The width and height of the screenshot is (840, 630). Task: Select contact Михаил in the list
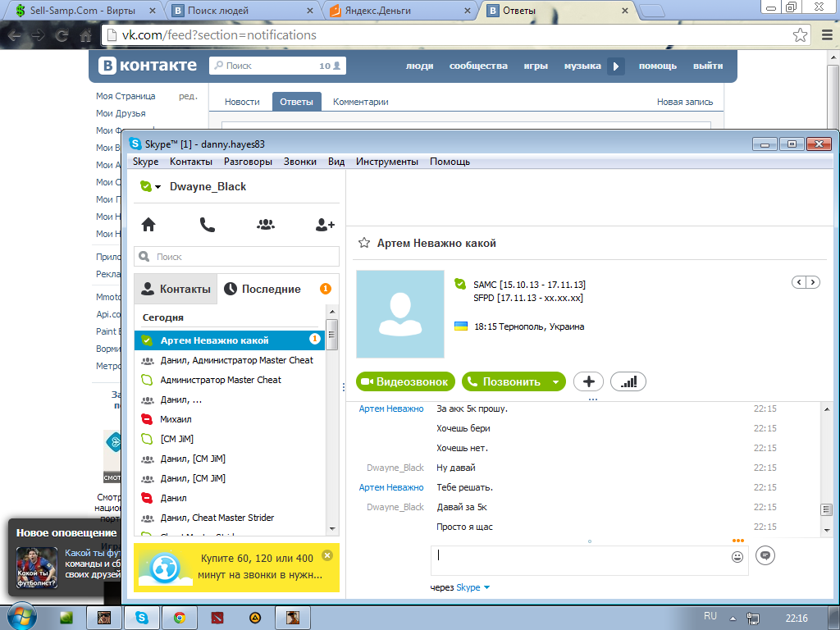[230, 419]
